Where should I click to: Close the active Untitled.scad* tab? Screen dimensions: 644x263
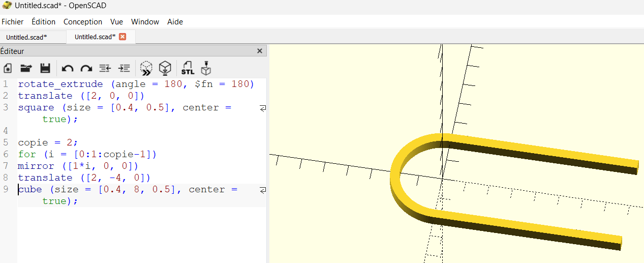point(122,37)
